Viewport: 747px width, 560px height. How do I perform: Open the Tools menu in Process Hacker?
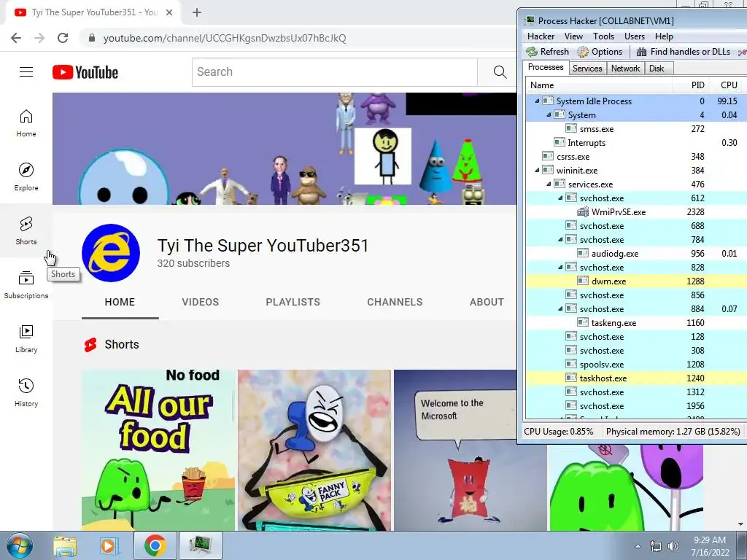click(603, 36)
